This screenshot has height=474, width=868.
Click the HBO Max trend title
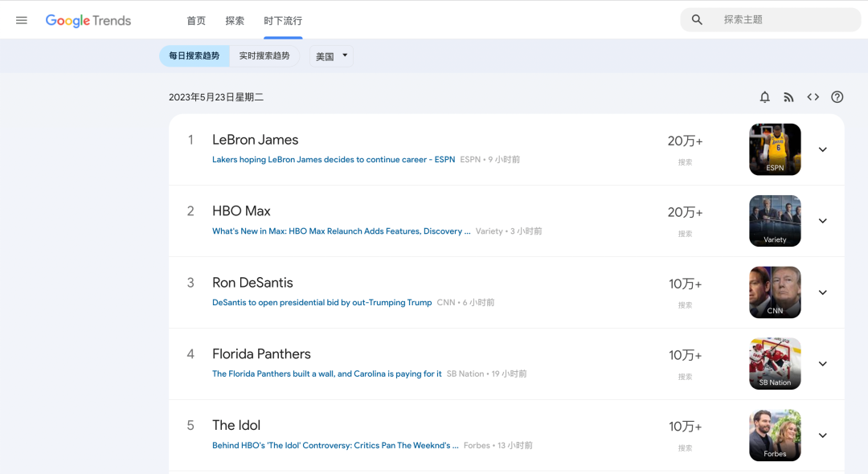click(241, 211)
